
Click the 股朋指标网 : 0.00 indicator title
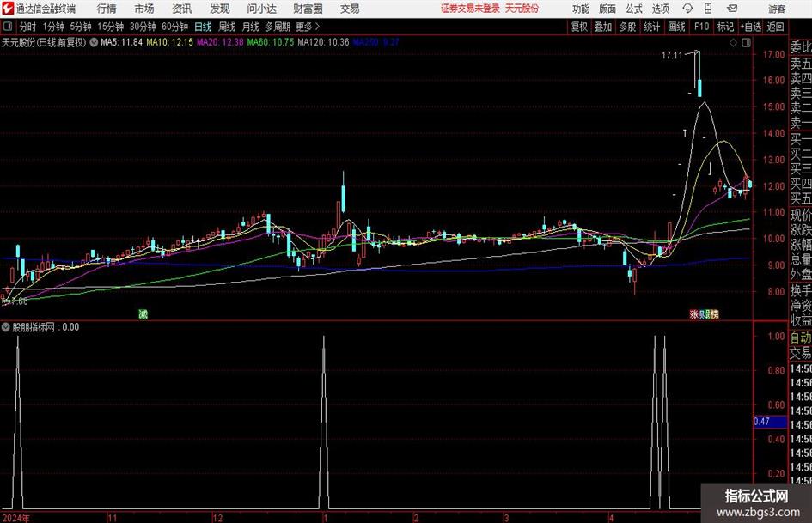(x=46, y=327)
